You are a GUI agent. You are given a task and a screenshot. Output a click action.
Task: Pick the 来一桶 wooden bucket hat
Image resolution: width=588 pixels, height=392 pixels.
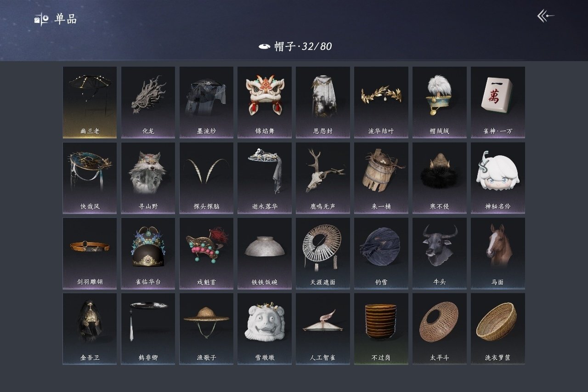pos(381,178)
